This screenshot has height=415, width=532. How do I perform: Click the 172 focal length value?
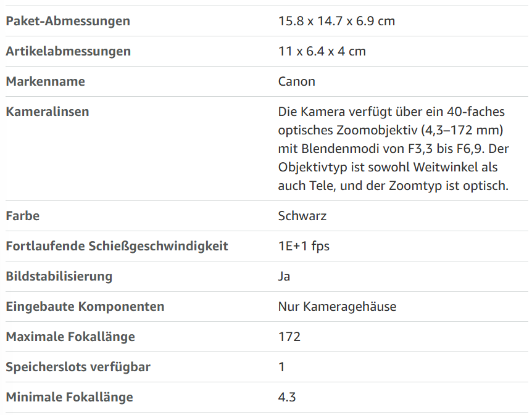(289, 337)
